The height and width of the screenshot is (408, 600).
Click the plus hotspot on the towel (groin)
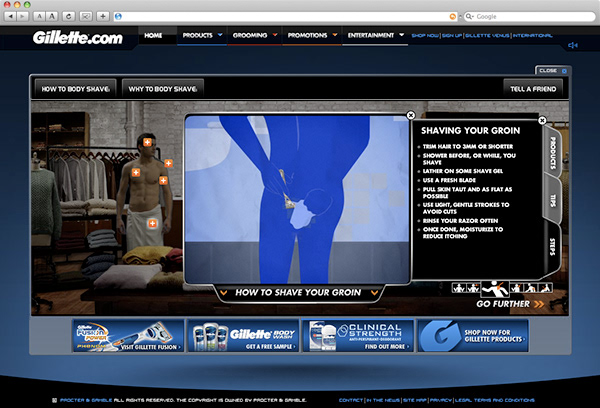(152, 223)
